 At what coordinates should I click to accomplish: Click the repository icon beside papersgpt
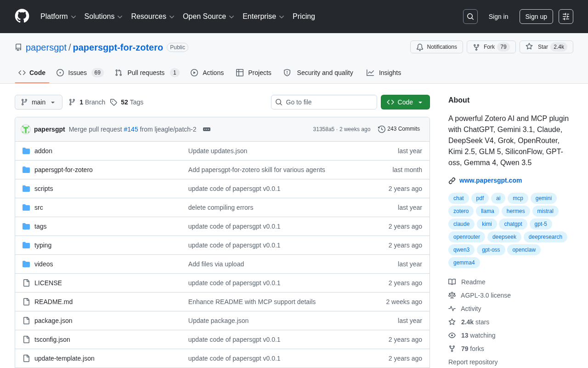[x=18, y=47]
